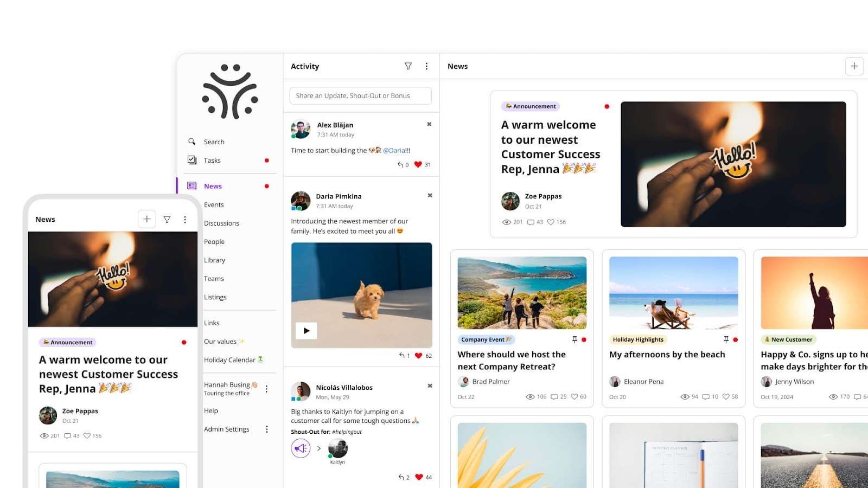This screenshot has height=488, width=868.
Task: Dismiss Alex Blăjan's activity post
Action: point(429,124)
